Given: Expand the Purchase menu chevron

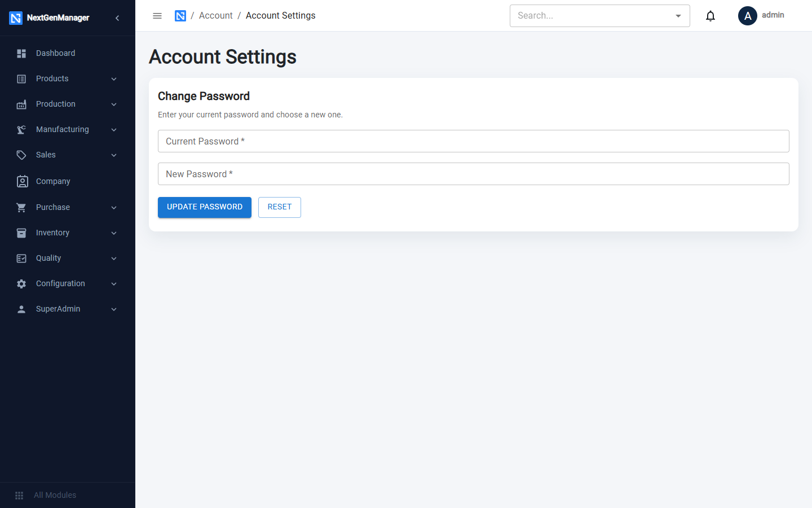Looking at the screenshot, I should click(x=114, y=208).
